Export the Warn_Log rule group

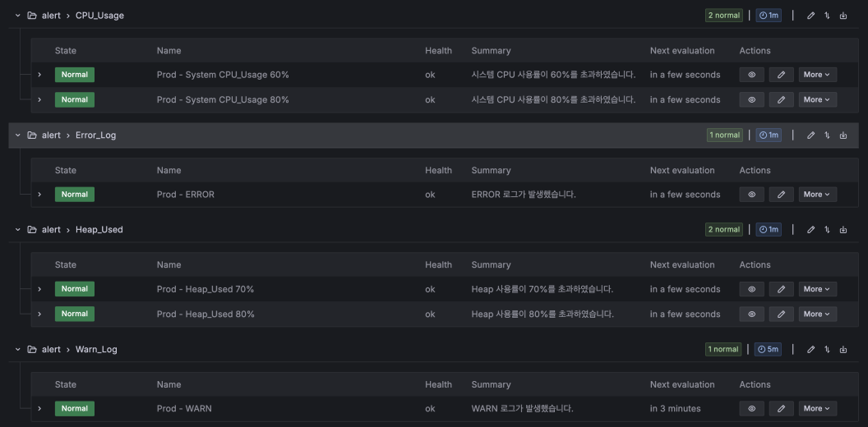[843, 350]
